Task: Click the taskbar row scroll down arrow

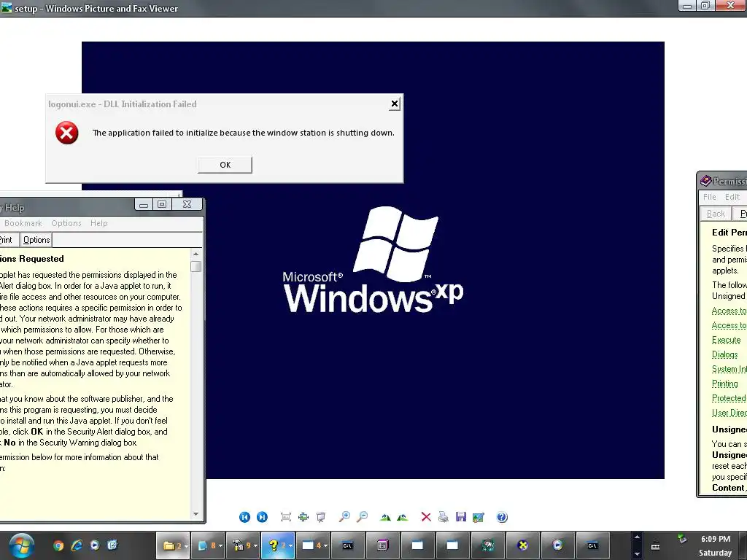Action: 637,554
